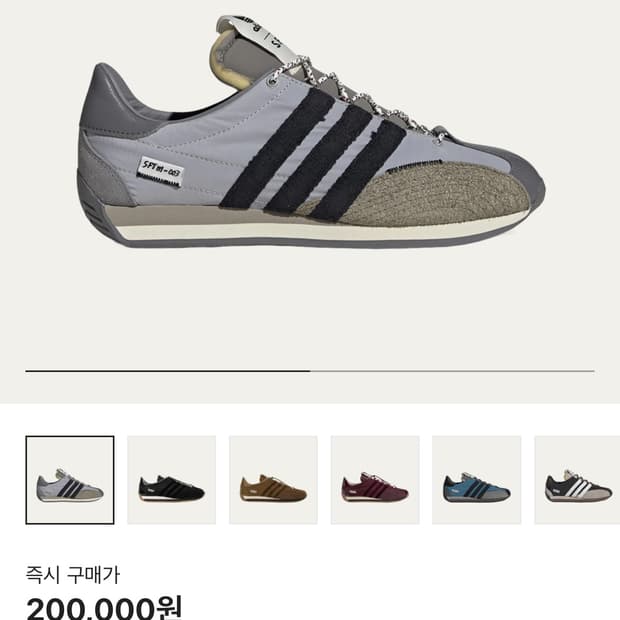The width and height of the screenshot is (620, 620).
Task: Click the empty background below the sneaker
Action: [x=311, y=308]
